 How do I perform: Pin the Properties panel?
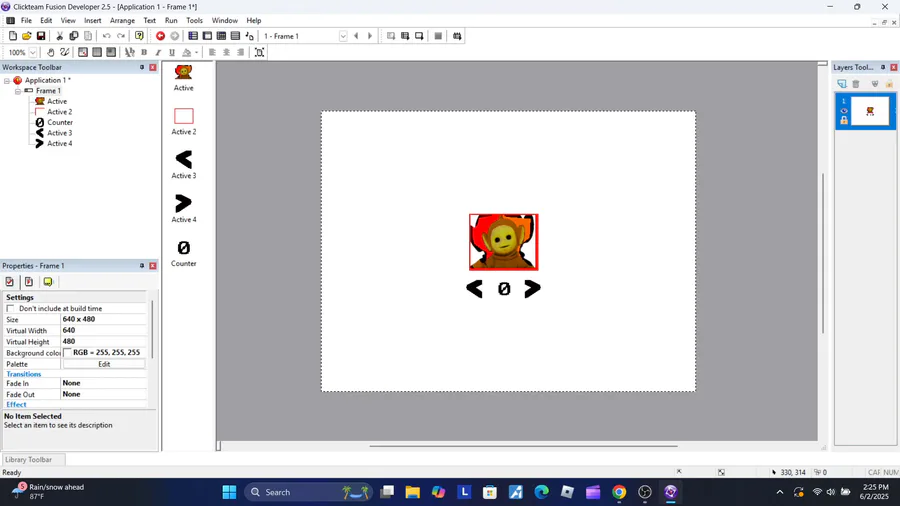pos(142,266)
